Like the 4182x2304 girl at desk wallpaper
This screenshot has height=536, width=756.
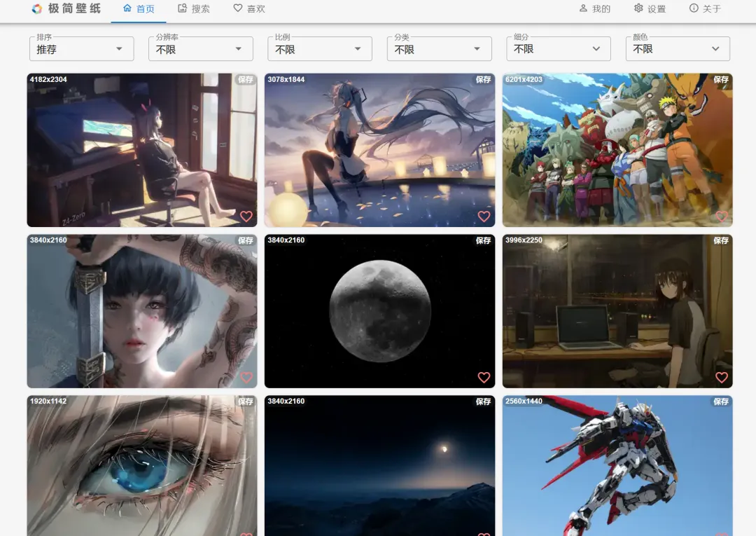(246, 217)
